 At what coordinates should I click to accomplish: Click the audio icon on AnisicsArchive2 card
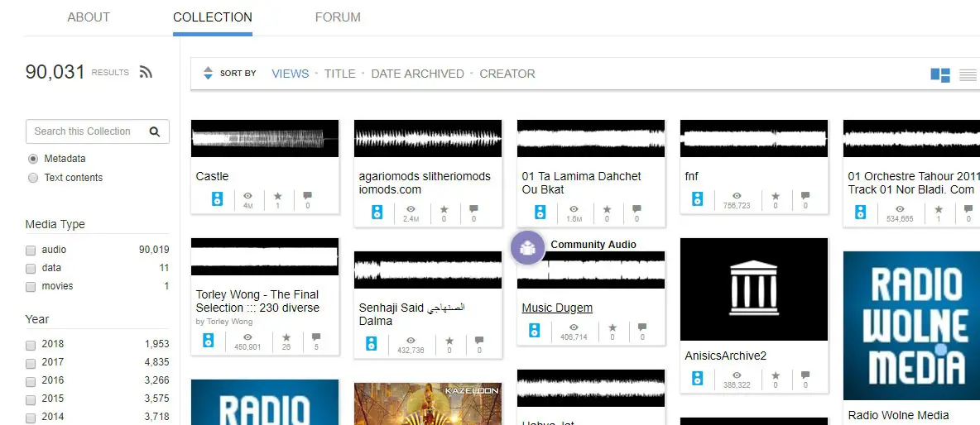click(x=698, y=378)
